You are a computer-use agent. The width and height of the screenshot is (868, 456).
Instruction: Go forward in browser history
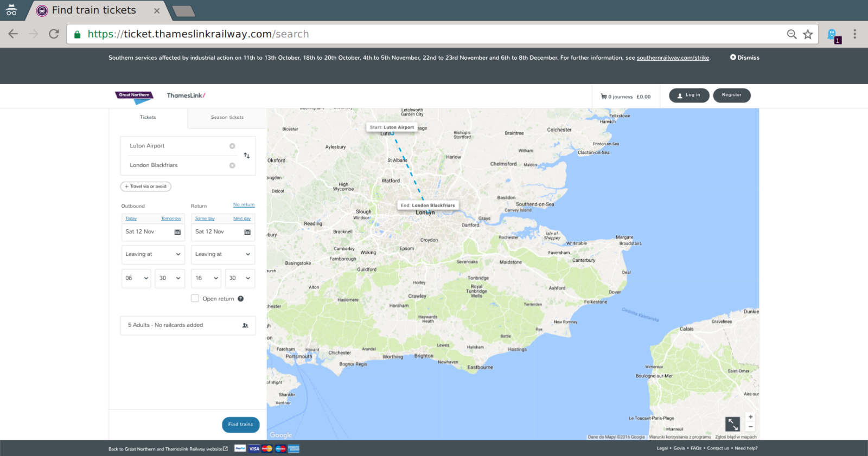34,34
